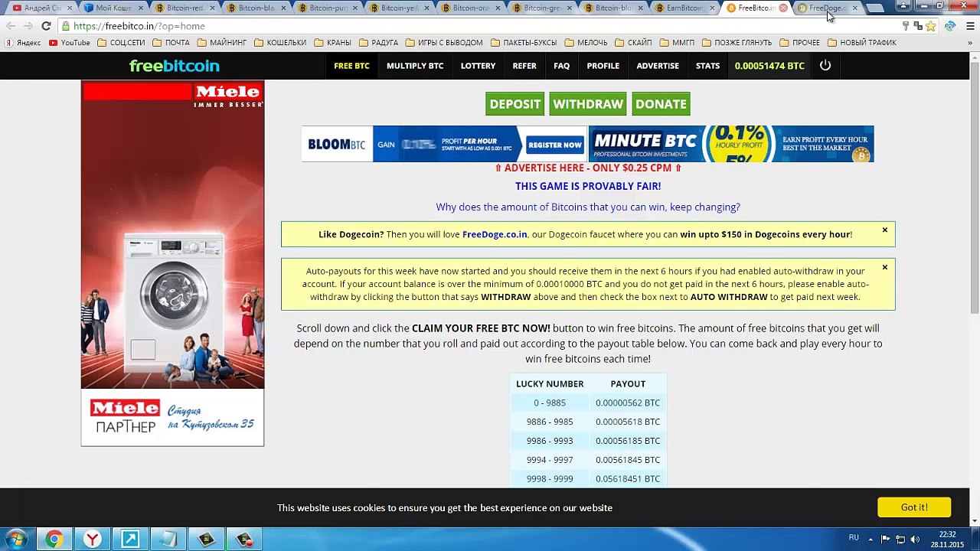Viewport: 980px width, 551px height.
Task: Switch to the Bitcoin-yellow browser tab
Action: 398,8
